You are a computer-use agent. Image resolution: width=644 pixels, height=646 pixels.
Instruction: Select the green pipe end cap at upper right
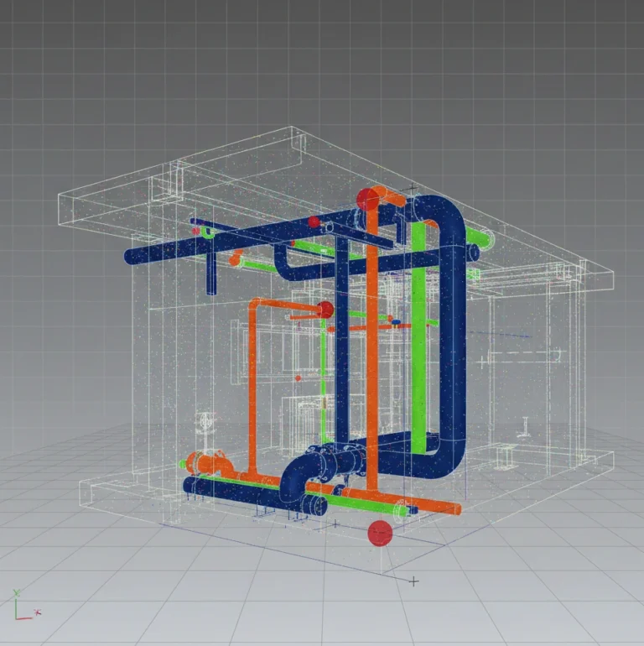tap(486, 238)
